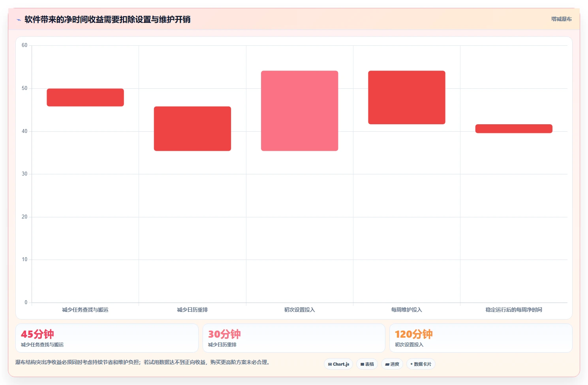Image resolution: width=588 pixels, height=385 pixels.
Task: Click the 减少日历重排 waterfall bar
Action: point(192,129)
